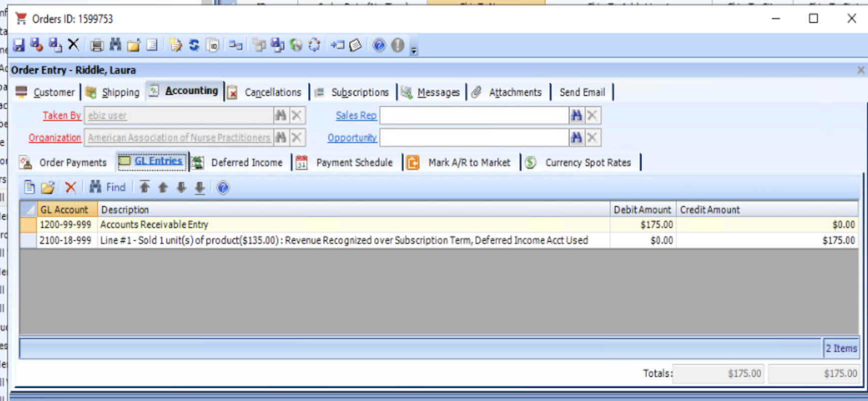The image size is (868, 401).
Task: Click the Debit Amount column header
Action: [x=643, y=209]
